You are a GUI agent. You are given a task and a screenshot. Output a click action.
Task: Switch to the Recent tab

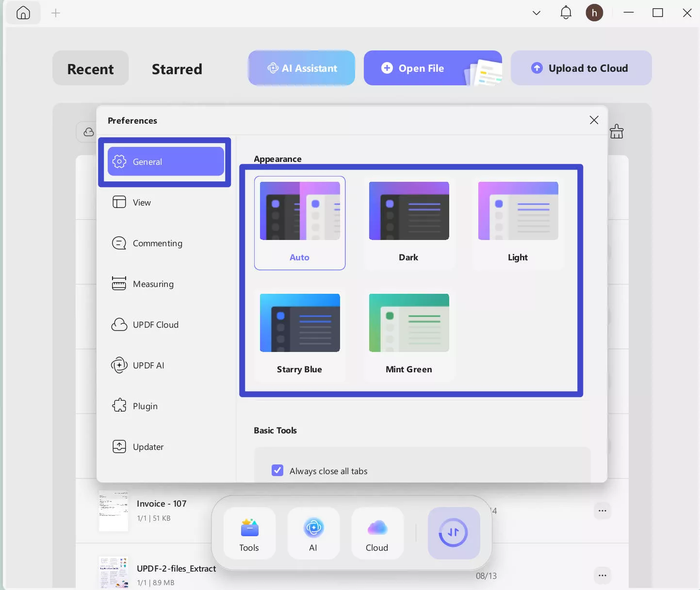[91, 68]
